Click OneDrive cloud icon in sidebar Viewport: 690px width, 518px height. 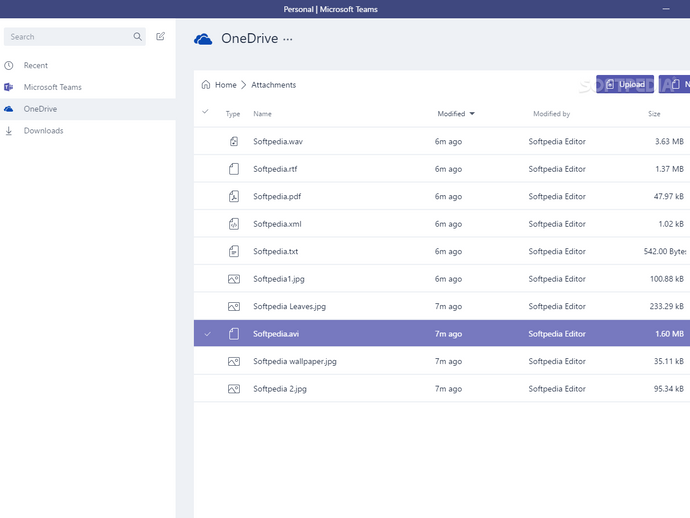coord(9,109)
